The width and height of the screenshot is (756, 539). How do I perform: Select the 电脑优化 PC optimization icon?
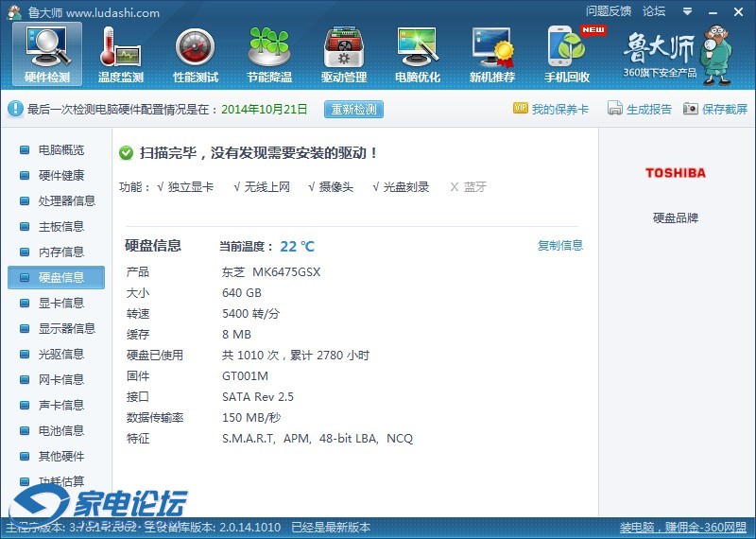click(x=418, y=52)
